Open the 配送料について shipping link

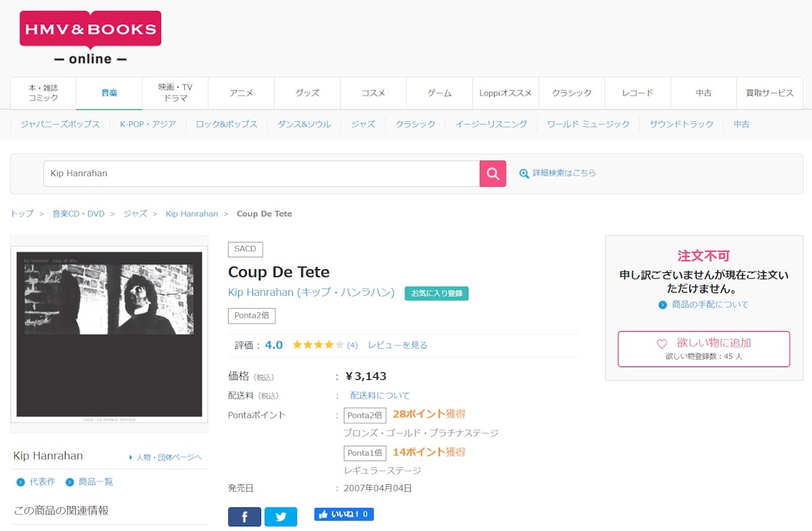380,396
